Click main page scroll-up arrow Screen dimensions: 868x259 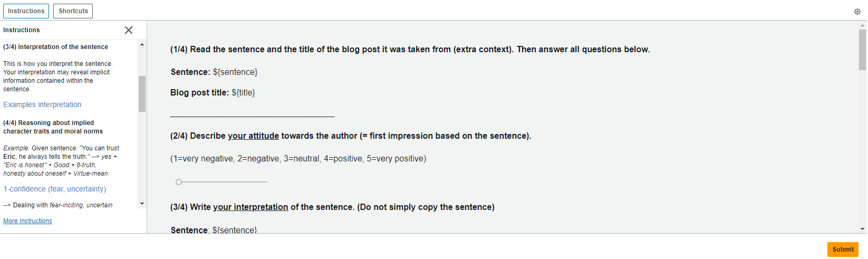pos(863,25)
